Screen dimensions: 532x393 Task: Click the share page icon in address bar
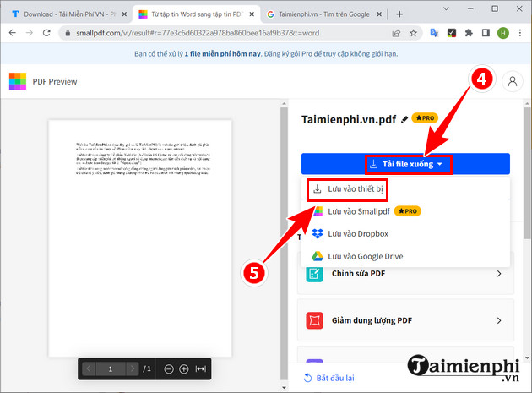[396, 33]
